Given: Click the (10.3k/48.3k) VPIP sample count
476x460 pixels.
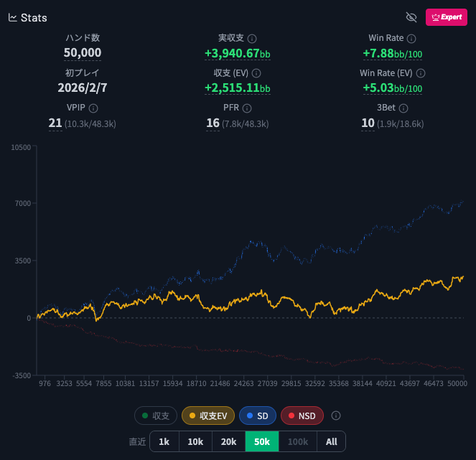Looking at the screenshot, I should pyautogui.click(x=90, y=124).
